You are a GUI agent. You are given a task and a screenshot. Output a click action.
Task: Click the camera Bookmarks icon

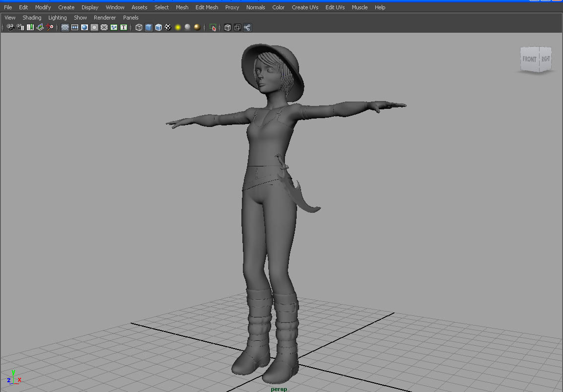[x=30, y=28]
